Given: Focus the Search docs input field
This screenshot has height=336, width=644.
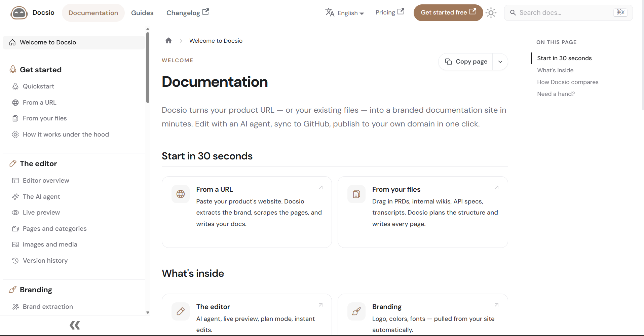Looking at the screenshot, I should coord(568,13).
